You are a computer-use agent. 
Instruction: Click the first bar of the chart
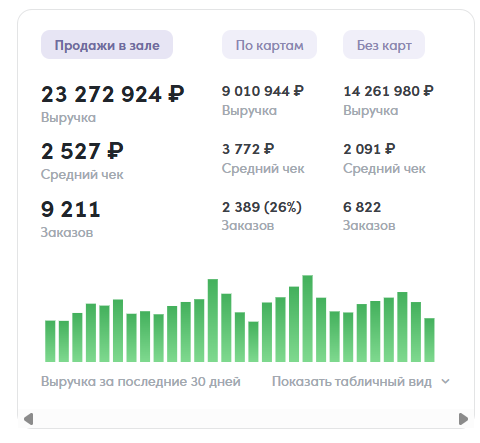click(50, 341)
